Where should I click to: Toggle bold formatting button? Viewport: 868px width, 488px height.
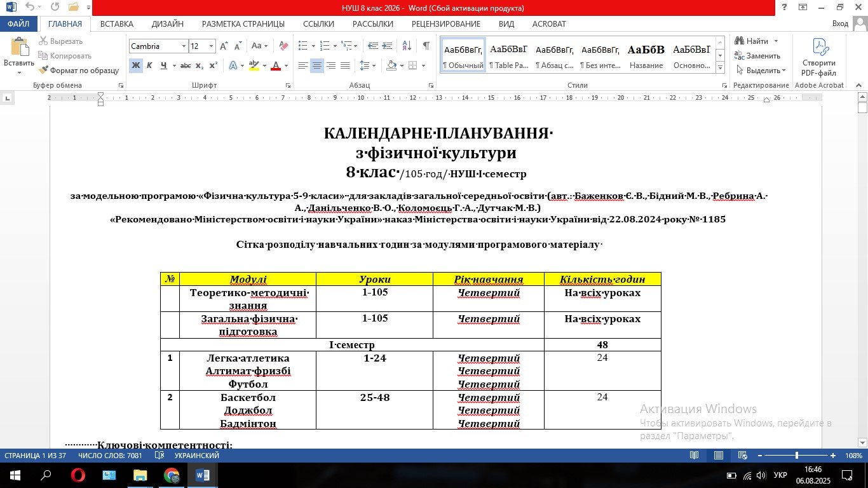135,65
